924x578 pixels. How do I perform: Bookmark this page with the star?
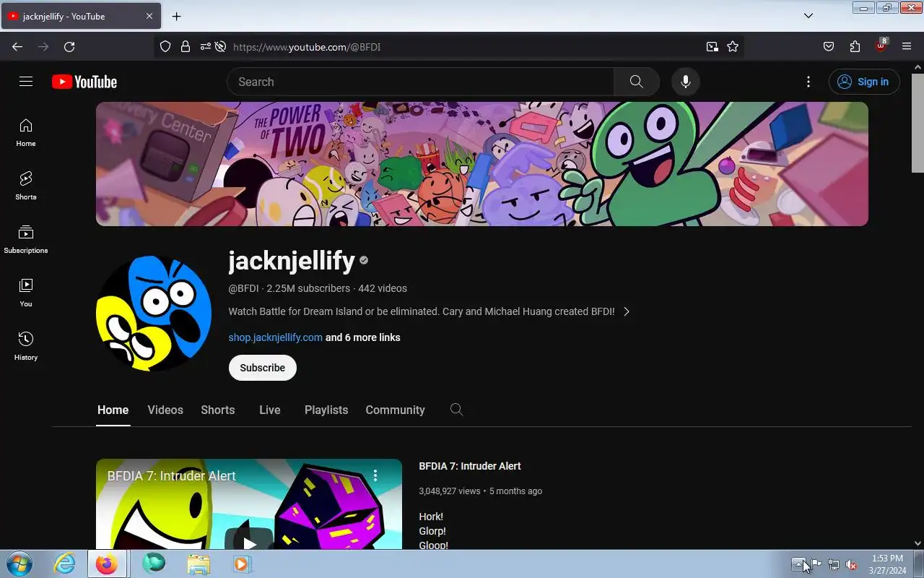pyautogui.click(x=733, y=47)
